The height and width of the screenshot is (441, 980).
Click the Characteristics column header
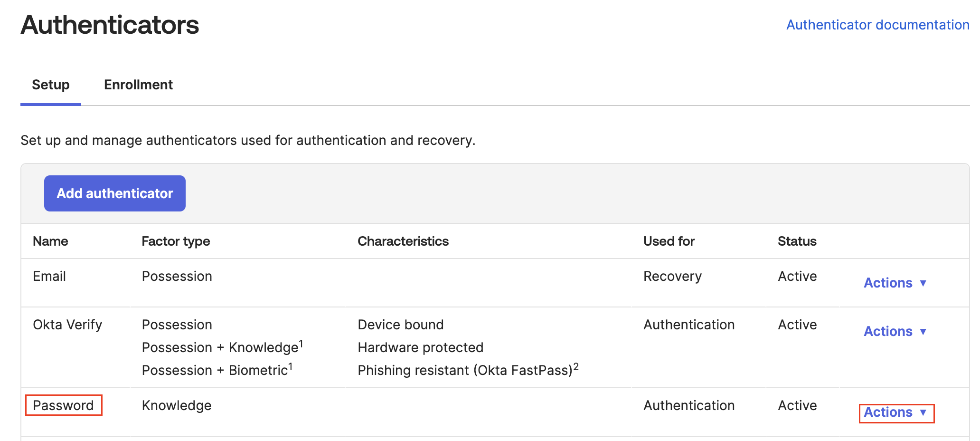pos(403,241)
